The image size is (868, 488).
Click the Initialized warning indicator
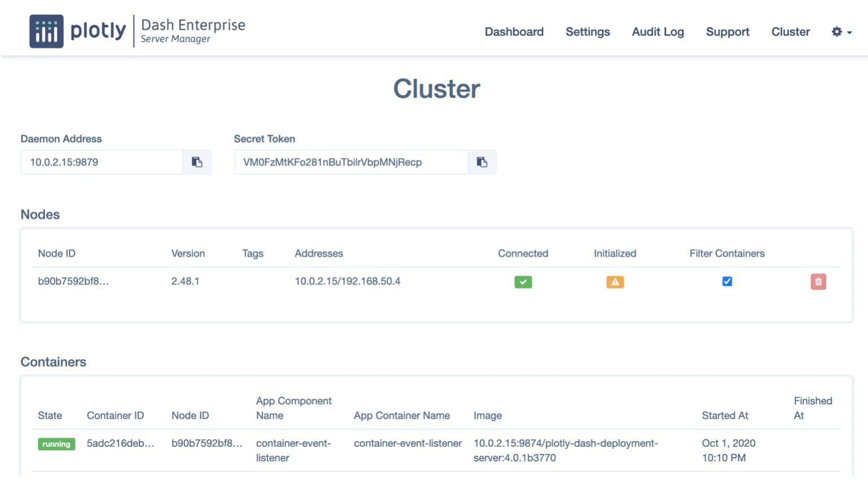pos(615,281)
